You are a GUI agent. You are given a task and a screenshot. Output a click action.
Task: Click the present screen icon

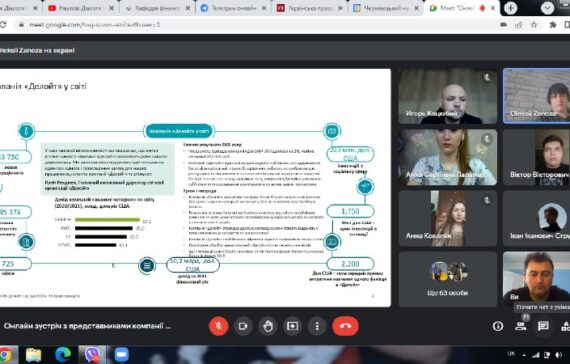292,326
